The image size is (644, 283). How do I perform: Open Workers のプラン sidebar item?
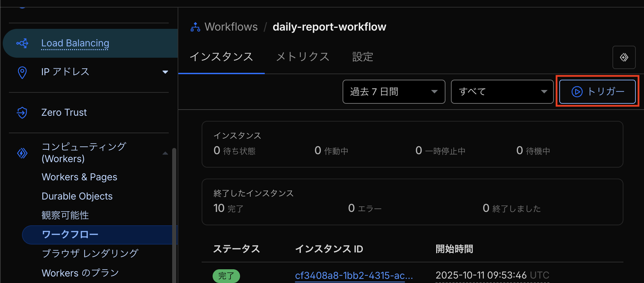(x=80, y=273)
